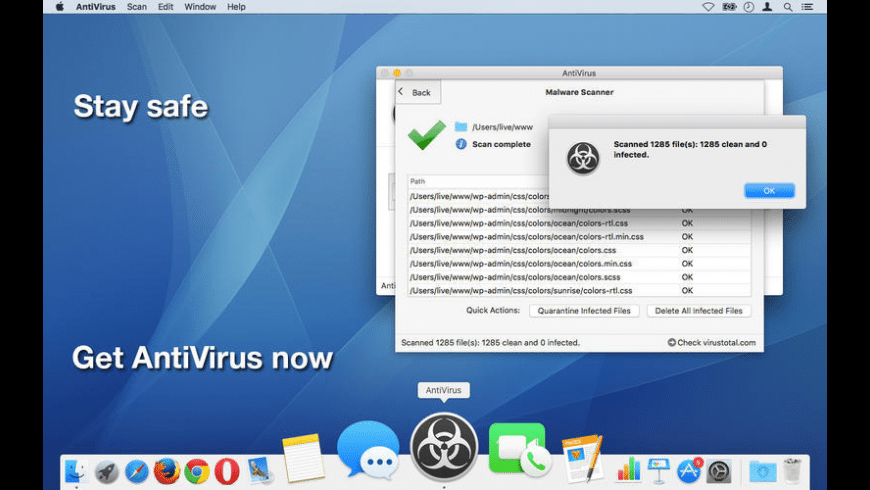Open the AntiVirus biohazard icon in the Dock
Viewport: 870px width, 490px height.
coord(444,447)
